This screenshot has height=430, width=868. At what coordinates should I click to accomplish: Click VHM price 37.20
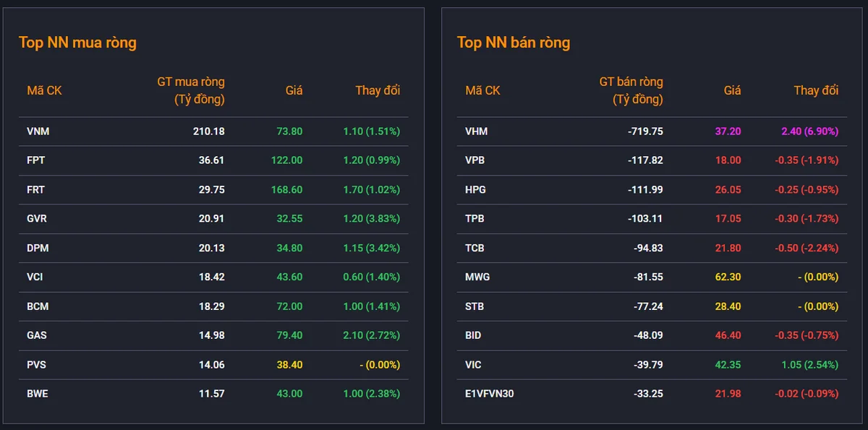[x=728, y=132]
